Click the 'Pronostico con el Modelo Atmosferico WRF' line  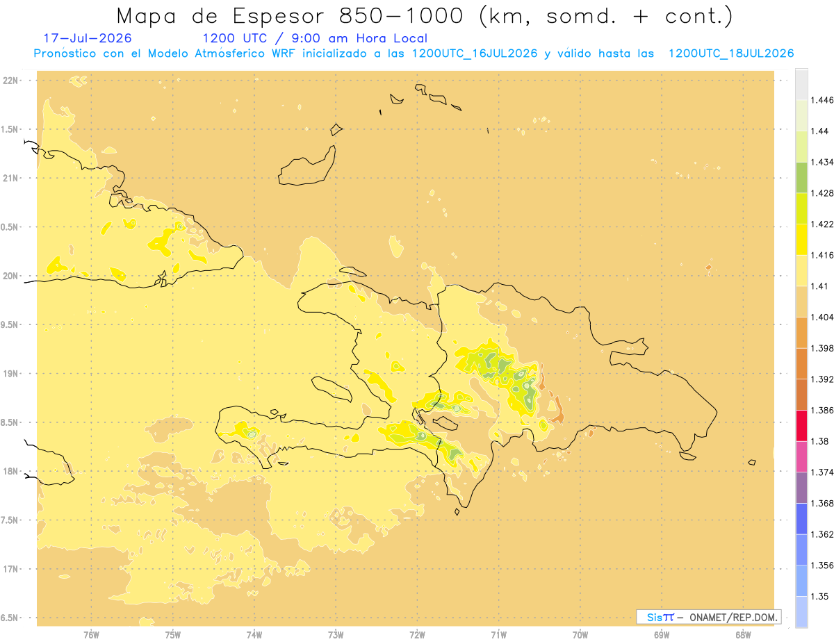414,53
